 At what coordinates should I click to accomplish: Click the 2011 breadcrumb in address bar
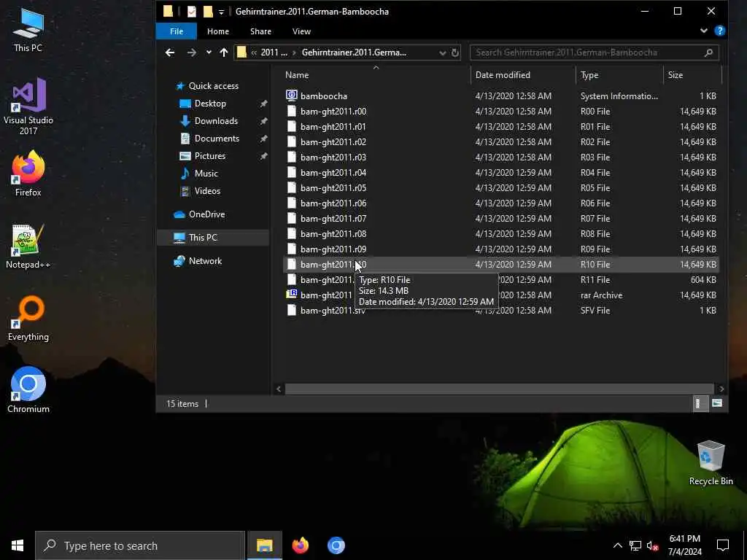pyautogui.click(x=274, y=52)
